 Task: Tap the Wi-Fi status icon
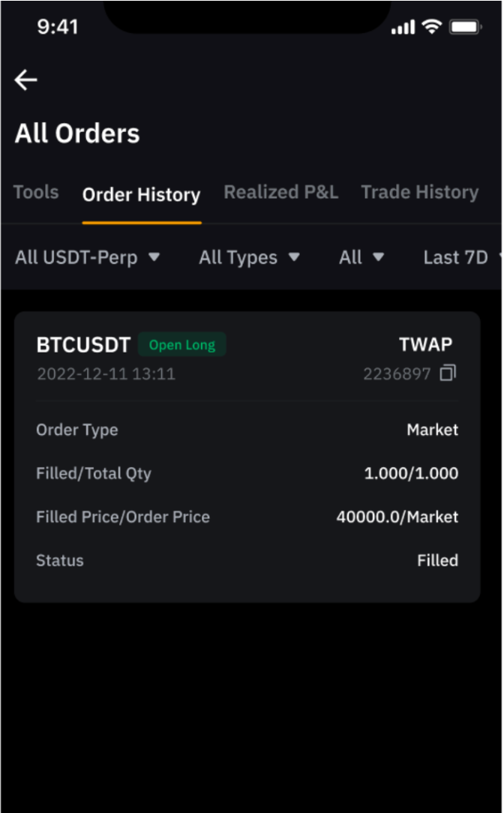tap(431, 26)
